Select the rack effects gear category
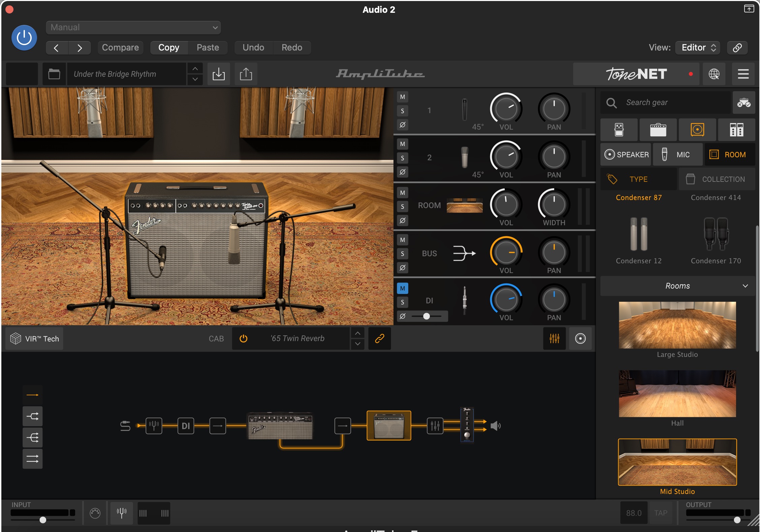Viewport: 760px width, 532px height. (x=736, y=130)
